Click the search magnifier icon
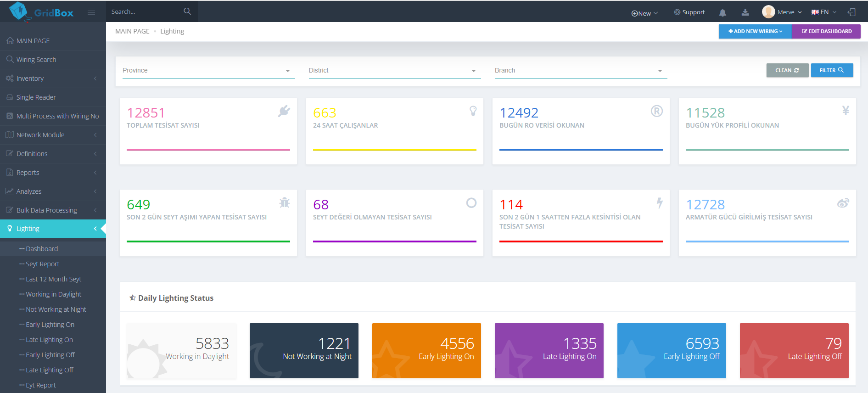The height and width of the screenshot is (393, 868). click(x=187, y=11)
